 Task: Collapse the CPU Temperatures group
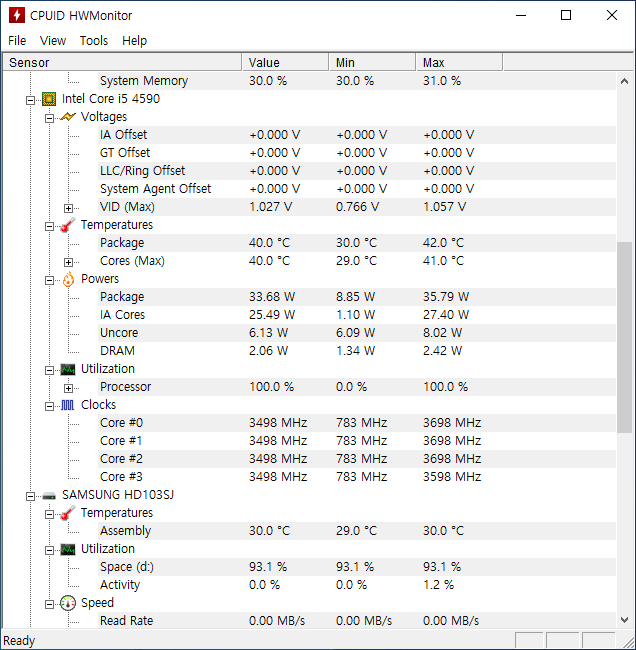point(49,226)
